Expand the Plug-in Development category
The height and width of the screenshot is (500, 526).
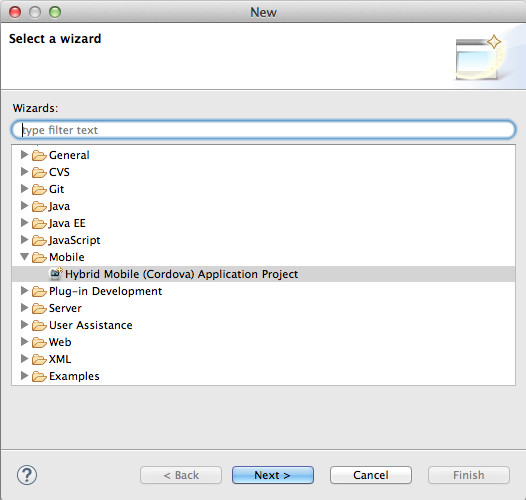(x=24, y=291)
